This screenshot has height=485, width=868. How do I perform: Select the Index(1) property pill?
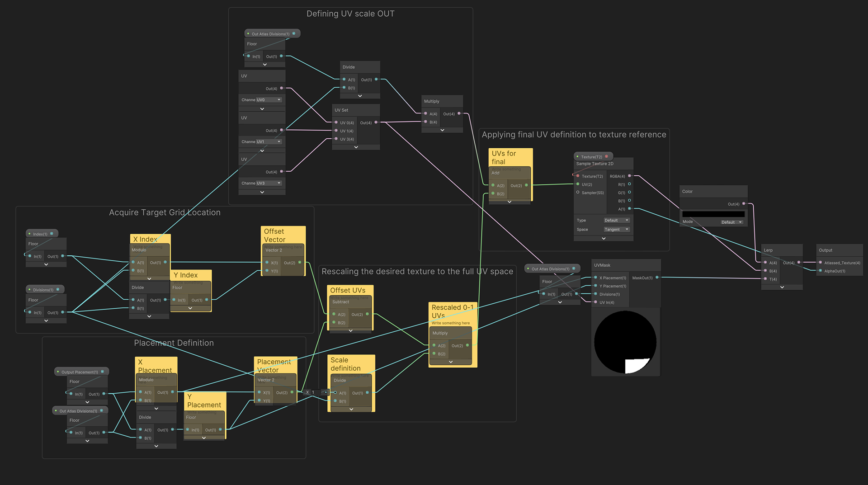42,234
